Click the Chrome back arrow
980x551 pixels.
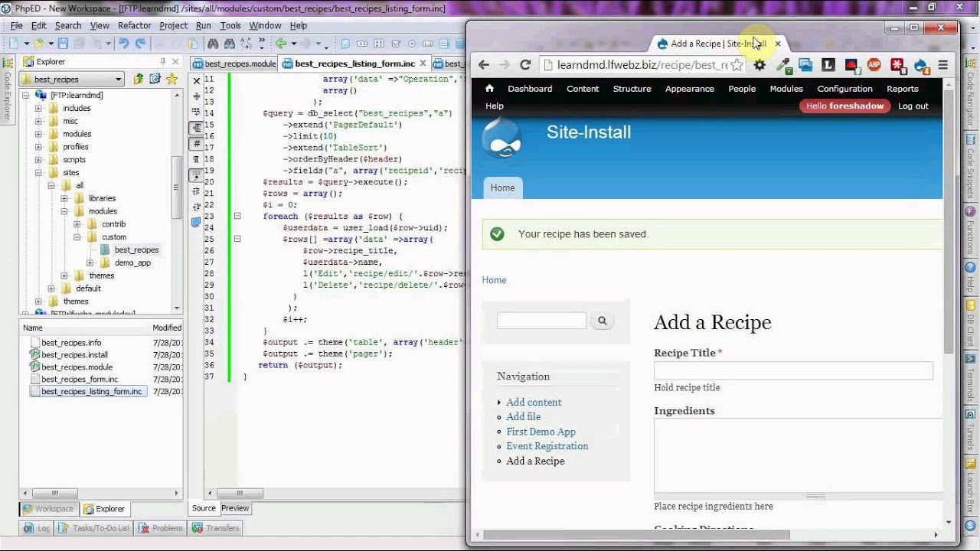[483, 65]
